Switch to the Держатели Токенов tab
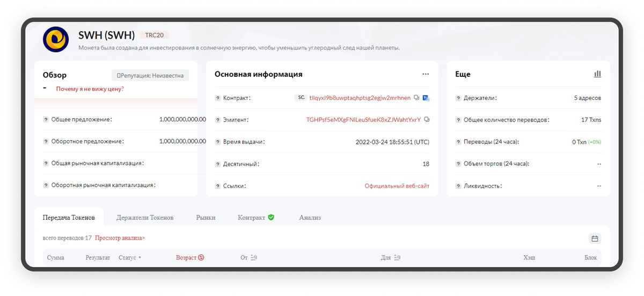 click(145, 218)
